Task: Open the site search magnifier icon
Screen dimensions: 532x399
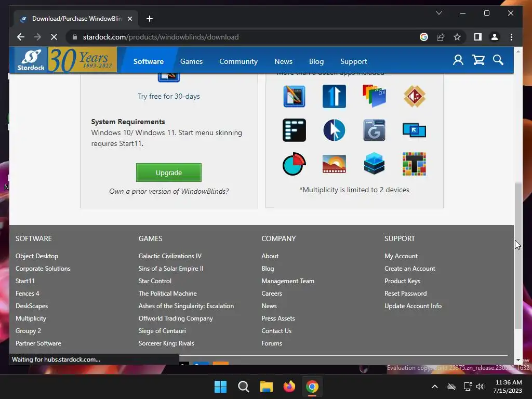Action: pos(498,60)
